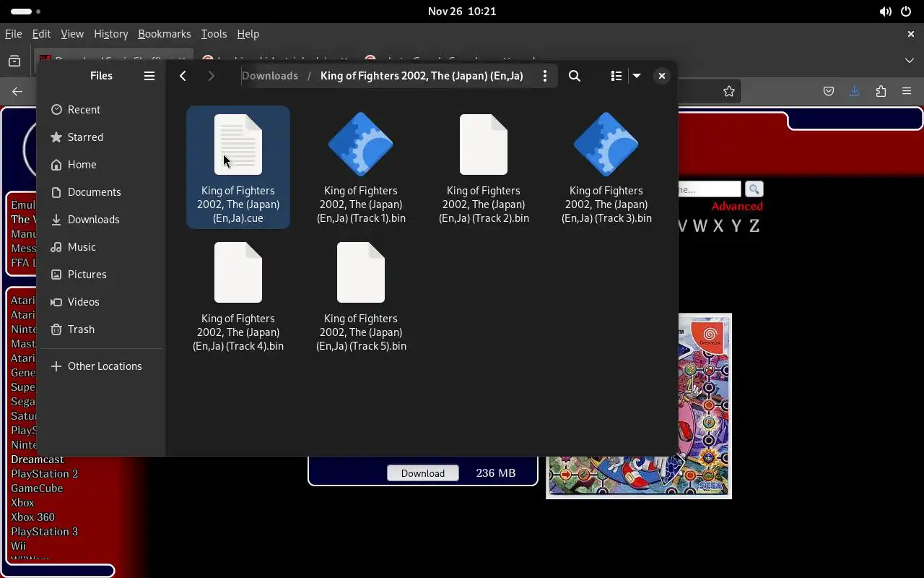Viewport: 924px width, 578px height.
Task: Open the browser list all tabs dropdown
Action: click(x=910, y=61)
